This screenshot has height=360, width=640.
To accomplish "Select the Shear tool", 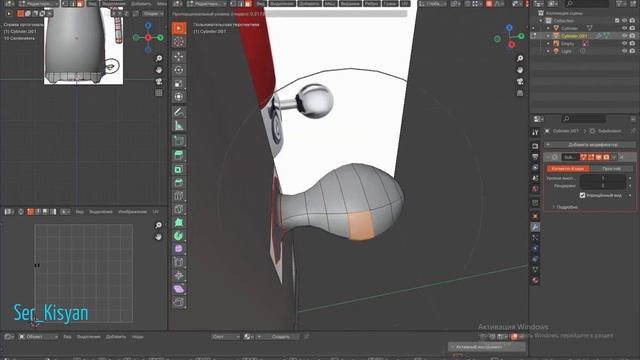I will pos(179,289).
